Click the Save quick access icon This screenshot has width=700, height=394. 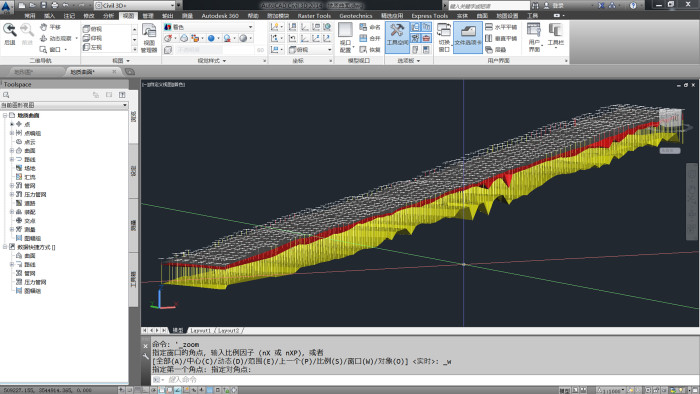[x=43, y=5]
